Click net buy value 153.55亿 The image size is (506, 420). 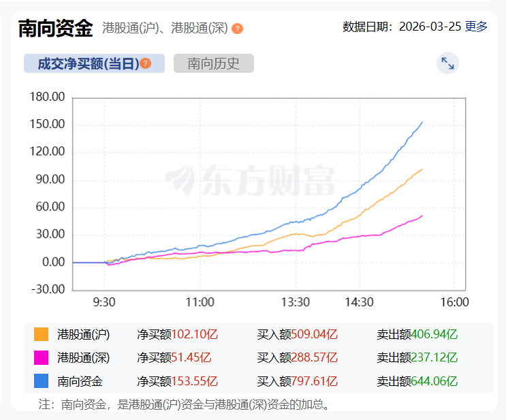click(195, 381)
